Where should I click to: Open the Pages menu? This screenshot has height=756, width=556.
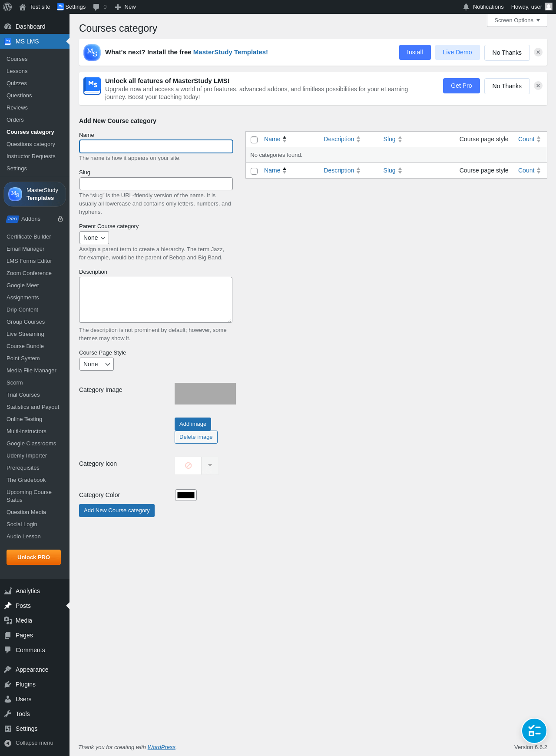(35, 635)
